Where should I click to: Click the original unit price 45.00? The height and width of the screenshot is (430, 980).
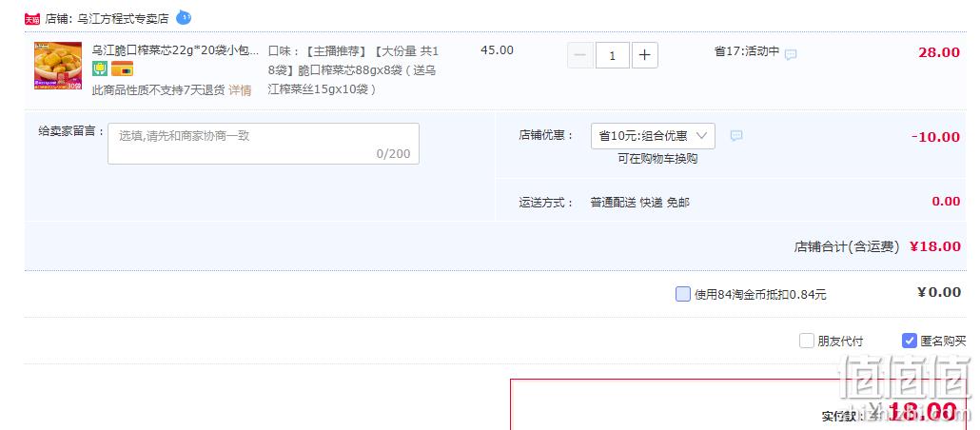tap(497, 50)
